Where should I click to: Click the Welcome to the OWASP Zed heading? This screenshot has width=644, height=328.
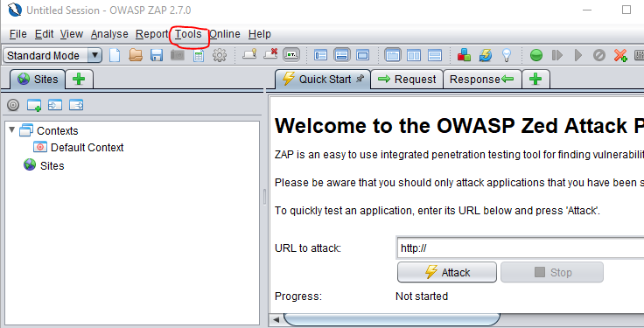click(459, 126)
